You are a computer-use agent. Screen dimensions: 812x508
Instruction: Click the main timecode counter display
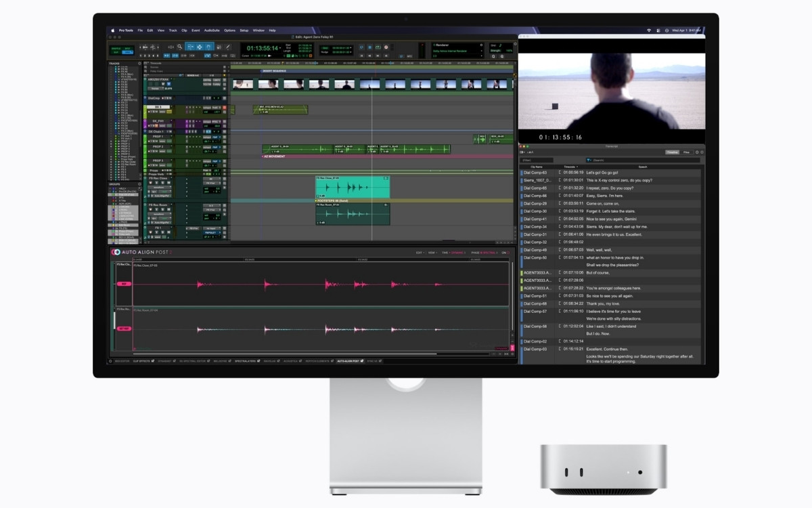tap(263, 48)
